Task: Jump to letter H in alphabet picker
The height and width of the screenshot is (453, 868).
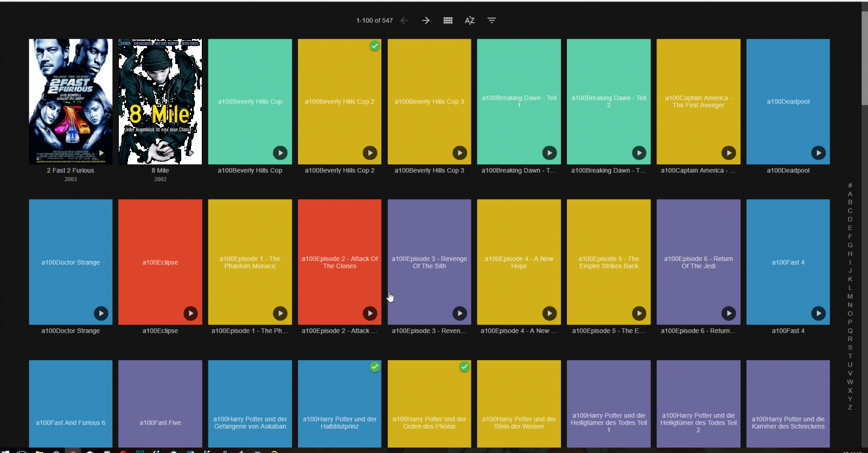Action: 850,254
